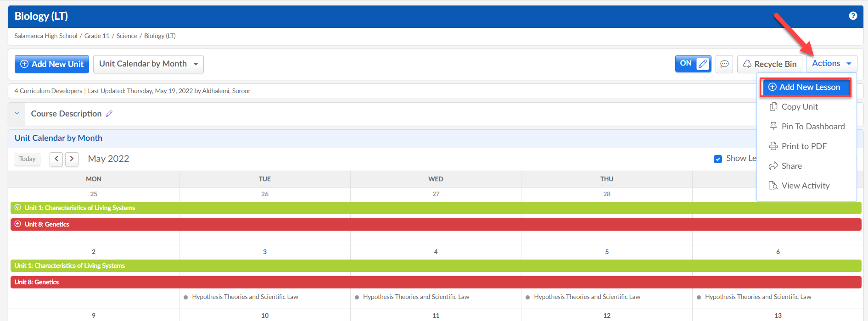Toggle the ON edit mode switch
Screen dimensions: 868x321
tap(693, 64)
